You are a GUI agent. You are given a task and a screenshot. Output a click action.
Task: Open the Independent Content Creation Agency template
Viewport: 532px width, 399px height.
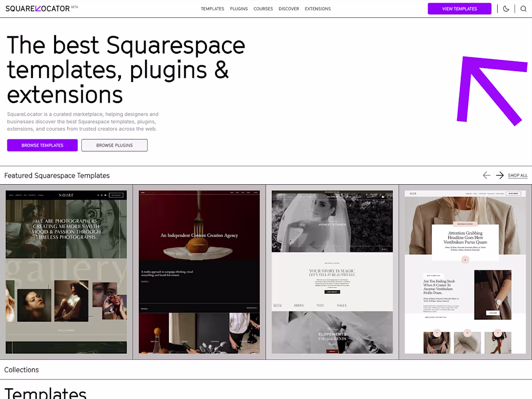(199, 272)
